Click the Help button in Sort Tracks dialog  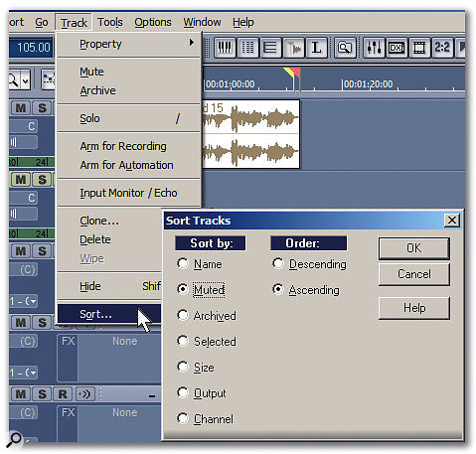(414, 308)
